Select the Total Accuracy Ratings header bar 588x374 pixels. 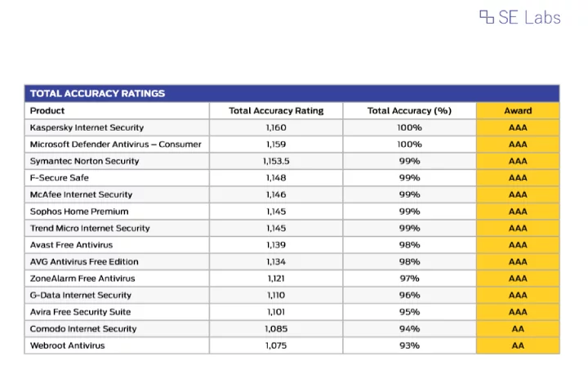292,93
